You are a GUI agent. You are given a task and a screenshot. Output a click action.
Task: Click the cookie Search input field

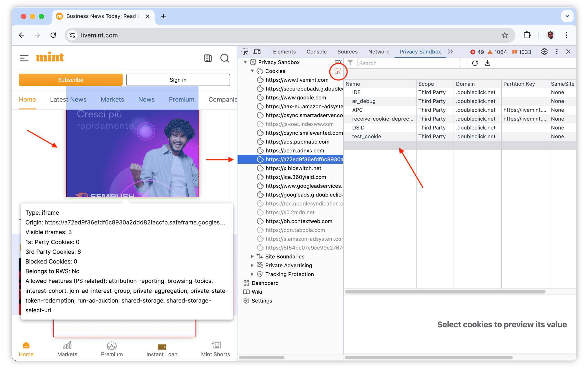click(x=408, y=63)
